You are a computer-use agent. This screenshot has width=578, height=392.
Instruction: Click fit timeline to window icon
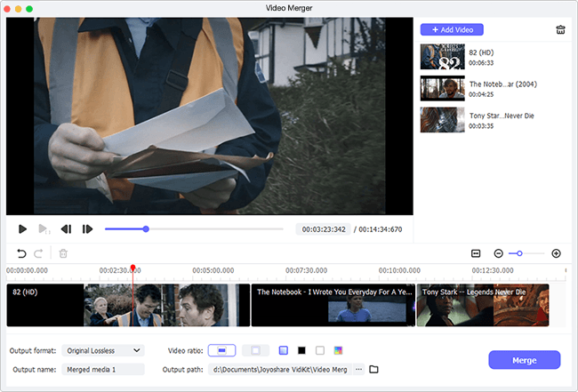tap(476, 253)
